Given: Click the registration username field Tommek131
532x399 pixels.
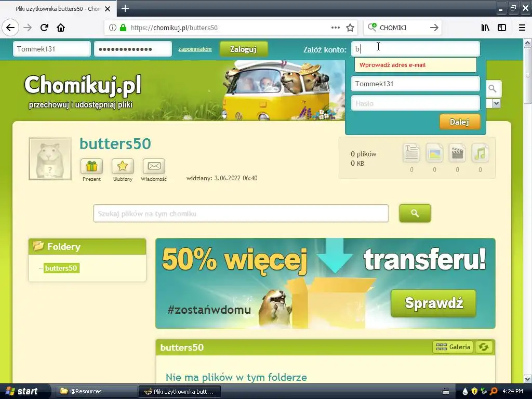Looking at the screenshot, I should pyautogui.click(x=416, y=84).
